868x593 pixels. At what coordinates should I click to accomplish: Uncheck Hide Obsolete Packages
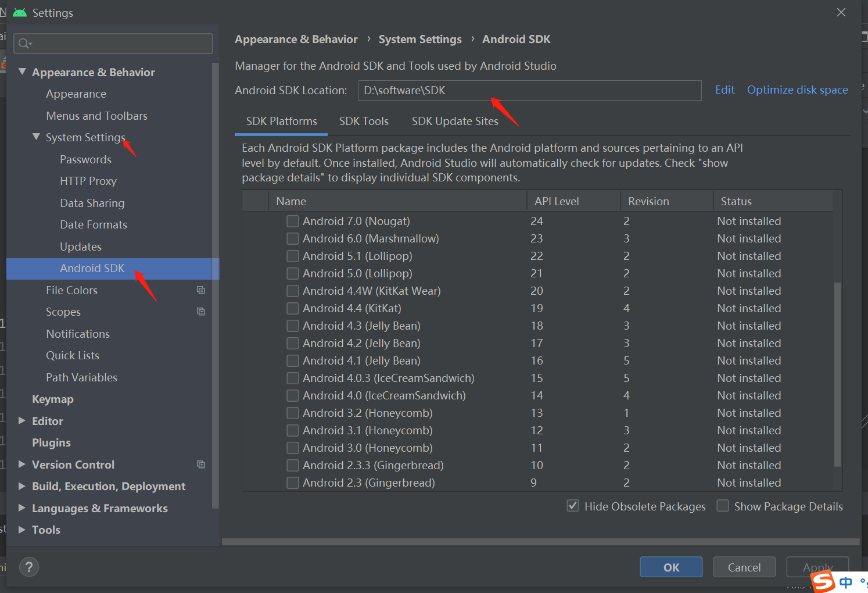coord(573,506)
